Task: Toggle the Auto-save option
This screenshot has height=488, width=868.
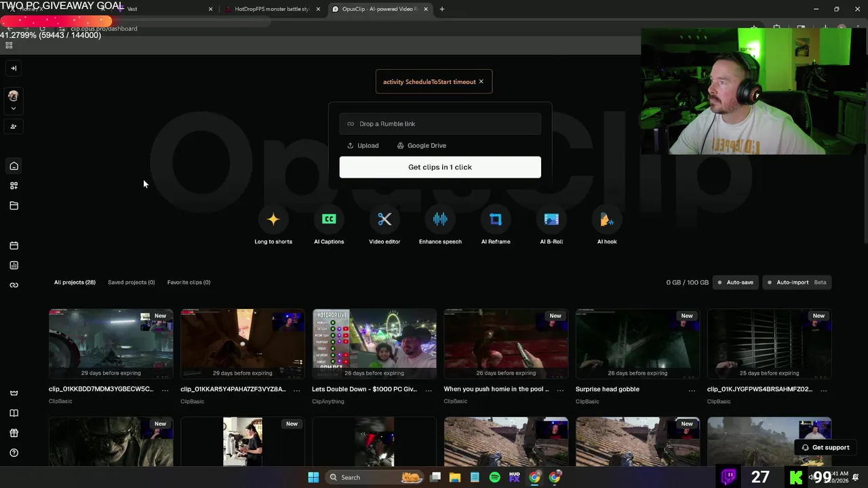Action: click(x=734, y=282)
